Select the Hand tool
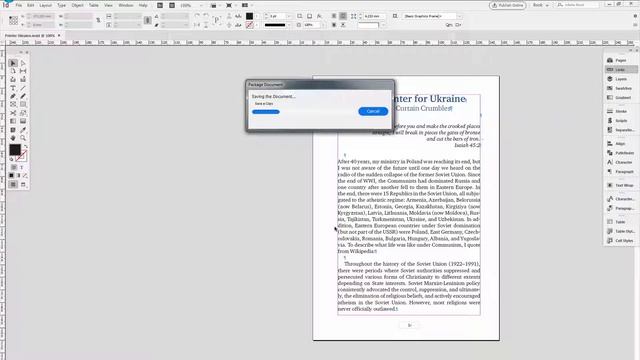Viewport: 640px width, 360px height. [13, 138]
